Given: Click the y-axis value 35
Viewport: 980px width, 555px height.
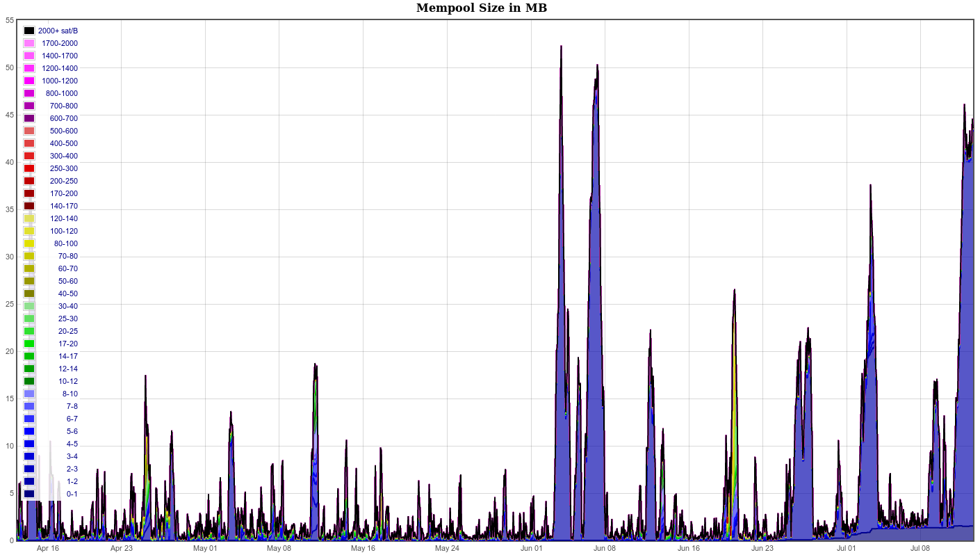Looking at the screenshot, I should point(10,209).
